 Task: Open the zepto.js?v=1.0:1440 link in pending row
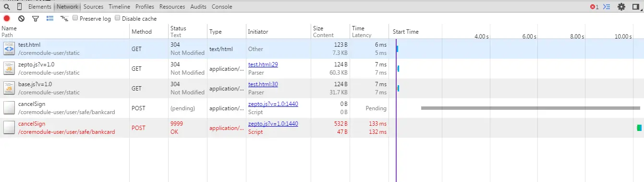[273, 104]
